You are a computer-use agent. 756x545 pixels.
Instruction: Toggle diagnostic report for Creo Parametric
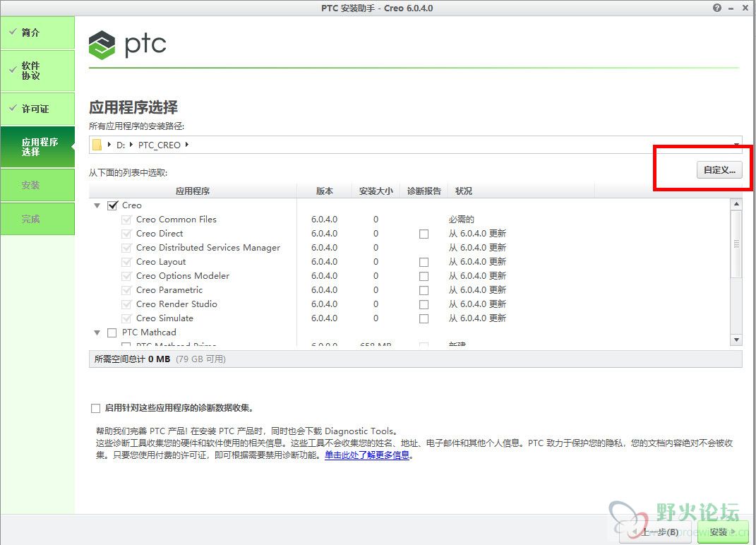tap(424, 290)
